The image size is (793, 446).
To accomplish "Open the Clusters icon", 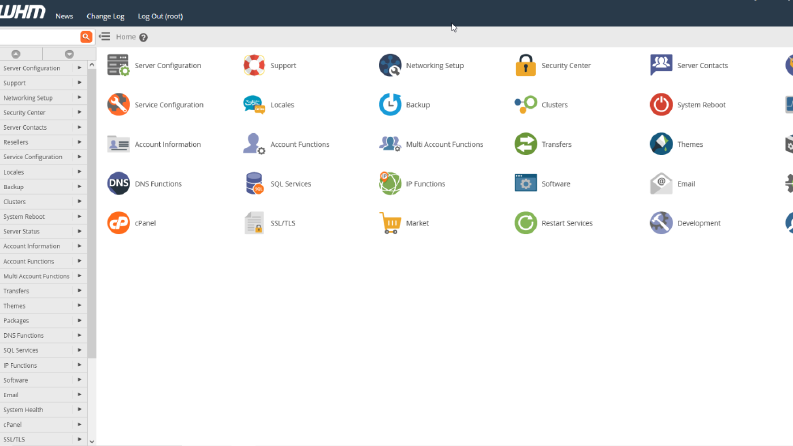I will point(525,105).
